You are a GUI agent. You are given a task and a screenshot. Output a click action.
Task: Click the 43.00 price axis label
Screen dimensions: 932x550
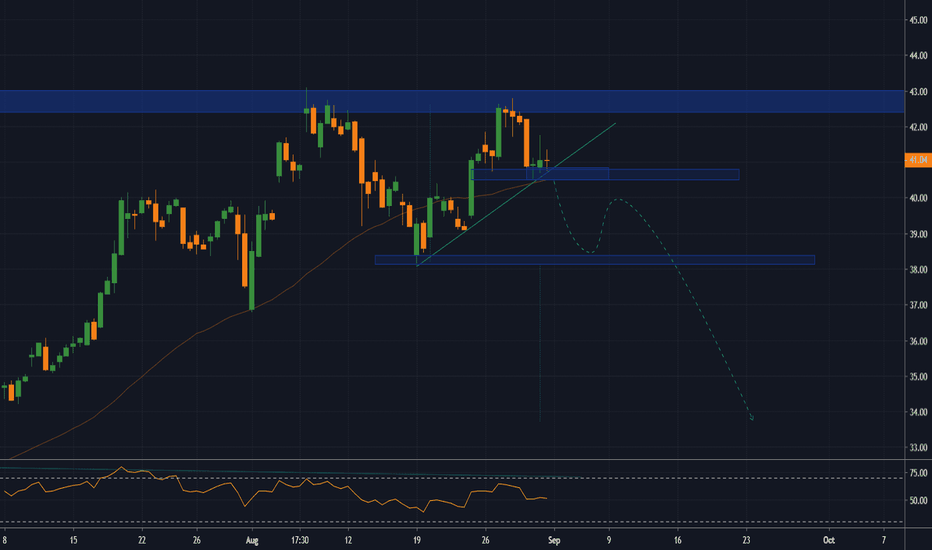918,92
